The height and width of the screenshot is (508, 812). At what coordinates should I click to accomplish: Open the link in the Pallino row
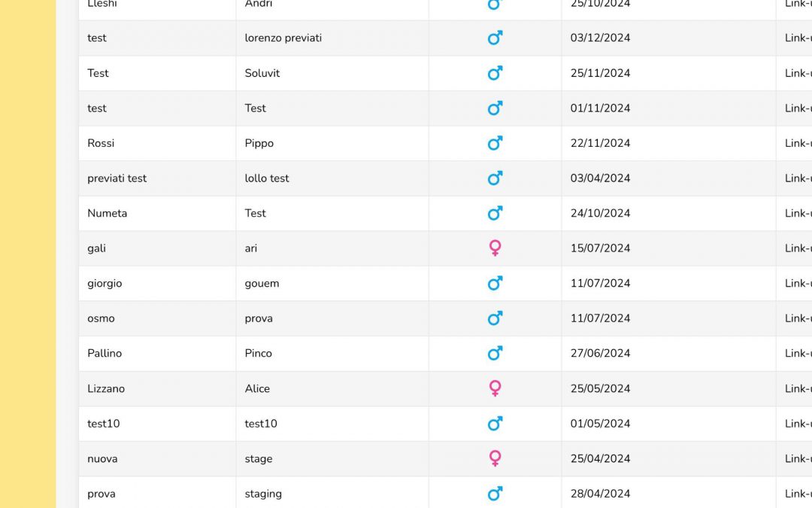point(798,353)
